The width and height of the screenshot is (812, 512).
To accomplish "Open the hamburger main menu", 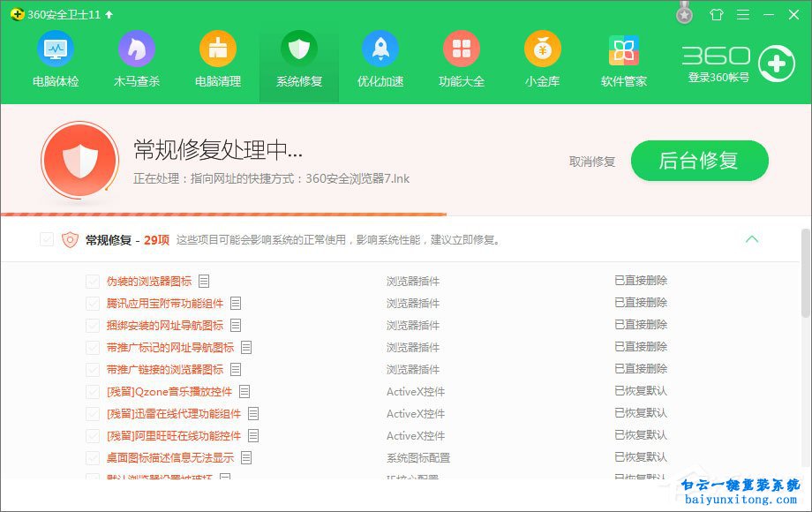I will coord(743,14).
